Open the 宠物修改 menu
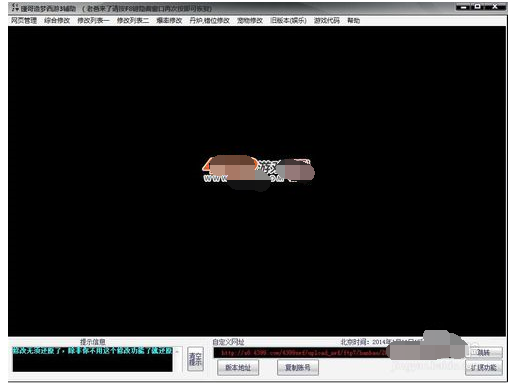The image size is (521, 383). click(x=250, y=21)
